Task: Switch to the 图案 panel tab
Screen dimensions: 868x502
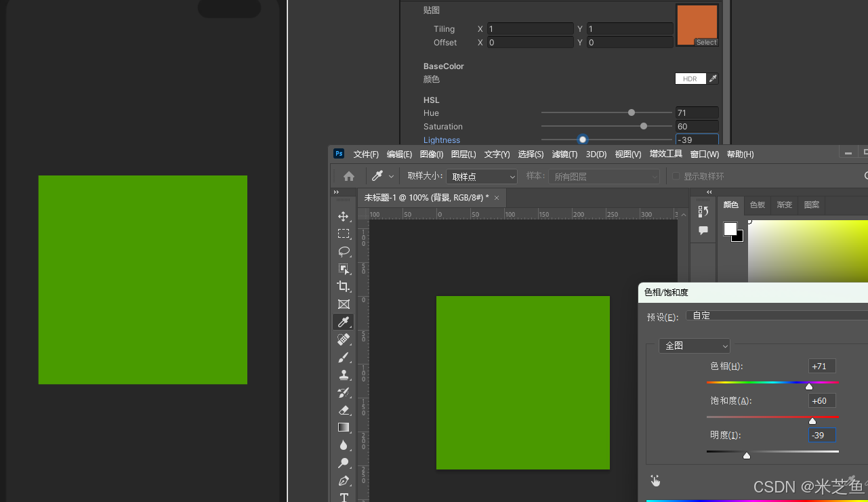Action: (x=812, y=205)
